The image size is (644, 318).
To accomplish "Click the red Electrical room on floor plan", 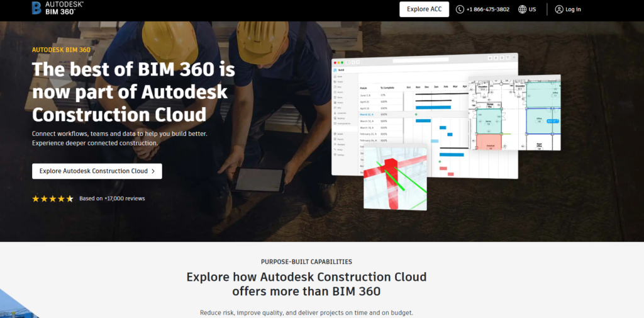I will 488,142.
